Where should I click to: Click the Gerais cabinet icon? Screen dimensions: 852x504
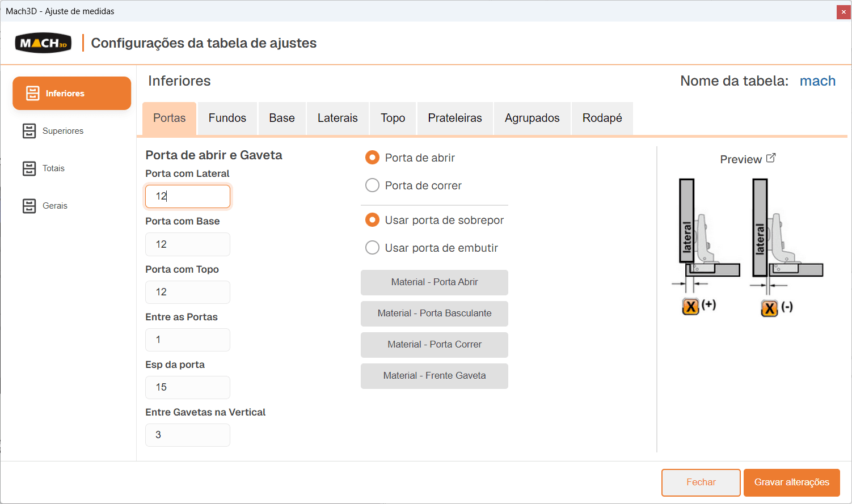point(29,206)
